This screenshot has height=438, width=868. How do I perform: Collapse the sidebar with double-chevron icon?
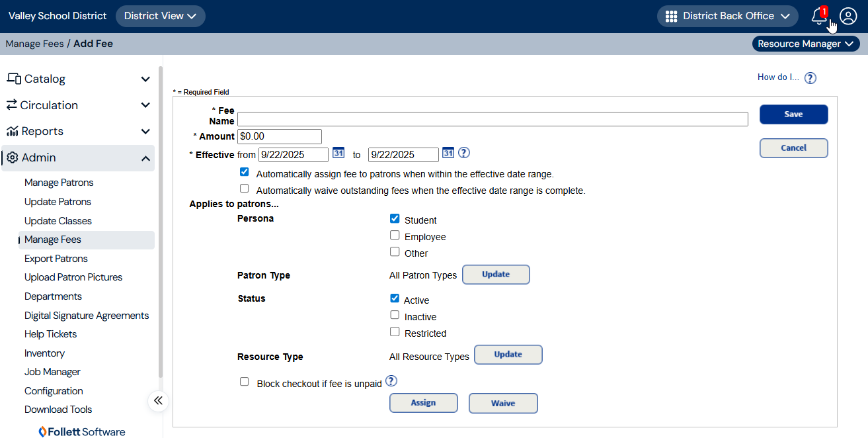[x=158, y=401]
